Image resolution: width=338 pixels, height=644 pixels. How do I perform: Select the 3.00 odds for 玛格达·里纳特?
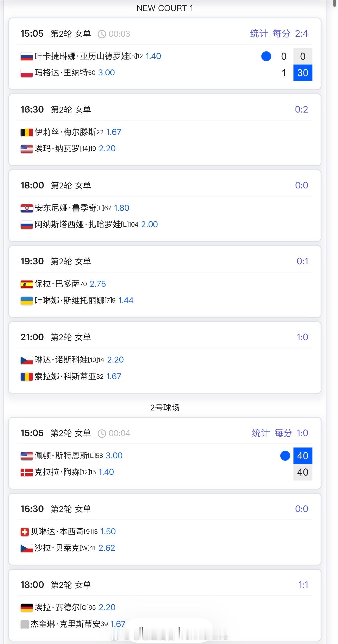click(x=107, y=73)
